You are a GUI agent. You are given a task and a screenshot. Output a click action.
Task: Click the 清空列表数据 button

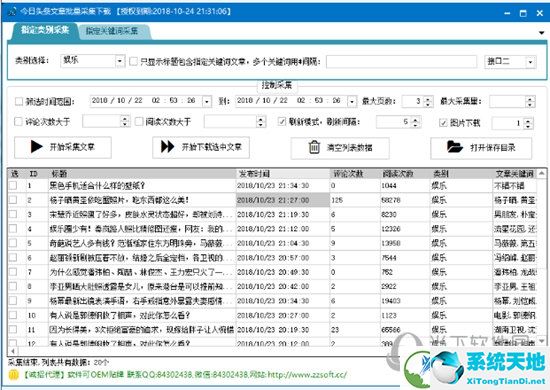pos(340,148)
